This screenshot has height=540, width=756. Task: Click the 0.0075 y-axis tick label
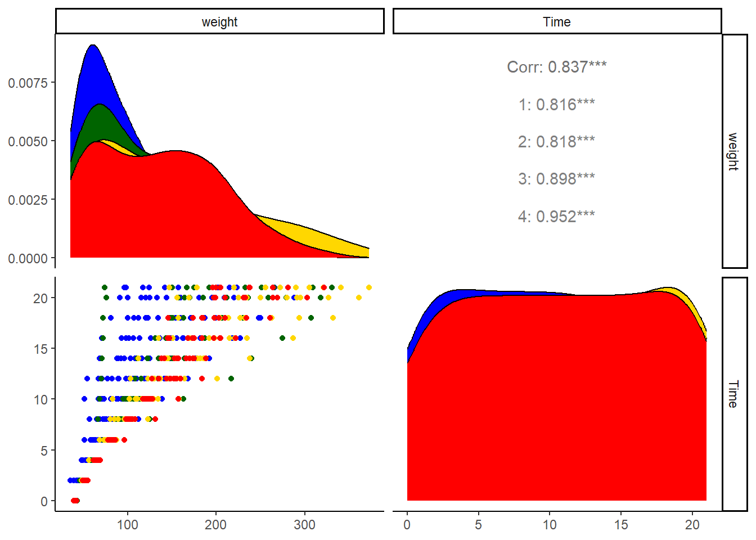pyautogui.click(x=28, y=83)
